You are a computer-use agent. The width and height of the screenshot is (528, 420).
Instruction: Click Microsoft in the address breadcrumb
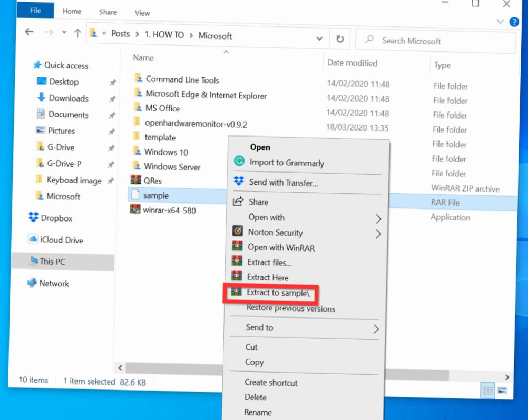[215, 36]
